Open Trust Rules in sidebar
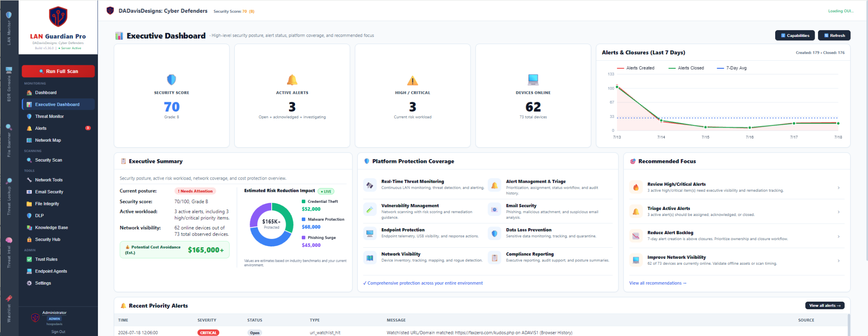868x336 pixels. coord(58,259)
